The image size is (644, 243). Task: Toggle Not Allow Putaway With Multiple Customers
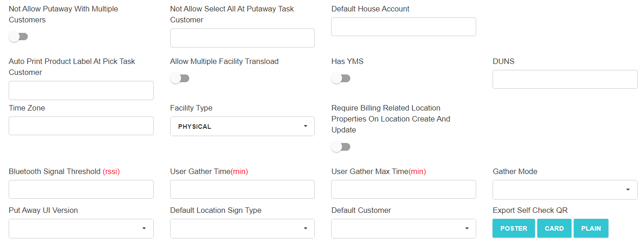pos(18,37)
